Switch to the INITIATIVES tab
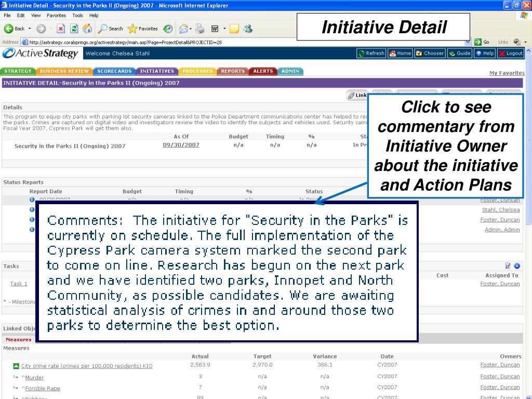The width and height of the screenshot is (532, 399). tap(157, 71)
